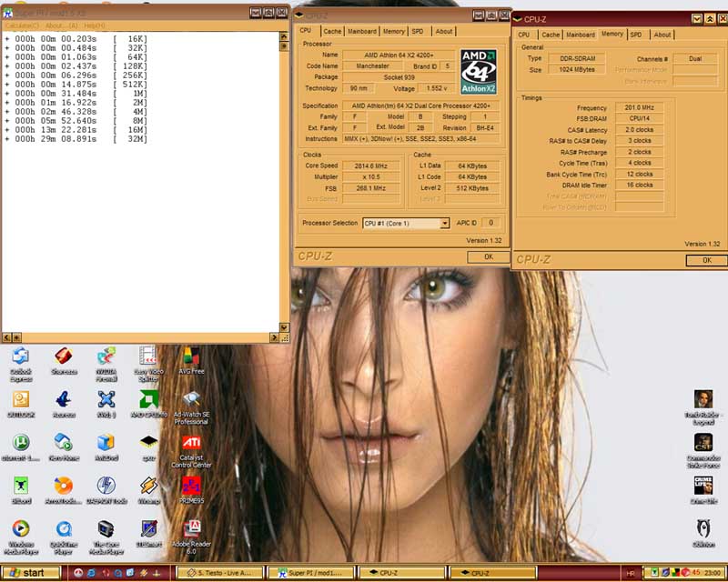Viewport: 728px width, 582px height.
Task: Click OK in the CPU-Z Memory window
Action: [x=706, y=260]
